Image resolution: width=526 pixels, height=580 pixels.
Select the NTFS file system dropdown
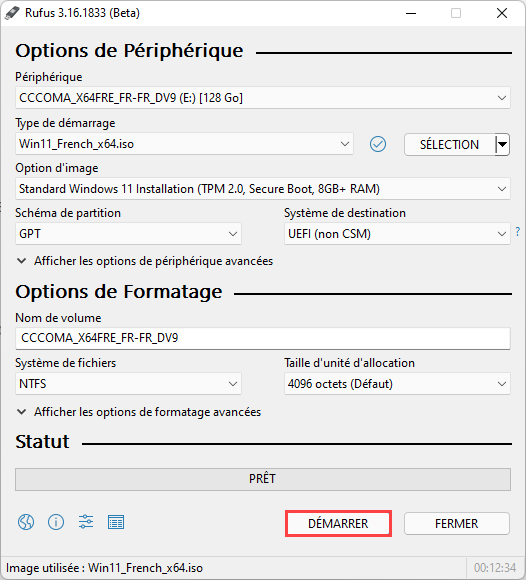click(128, 384)
